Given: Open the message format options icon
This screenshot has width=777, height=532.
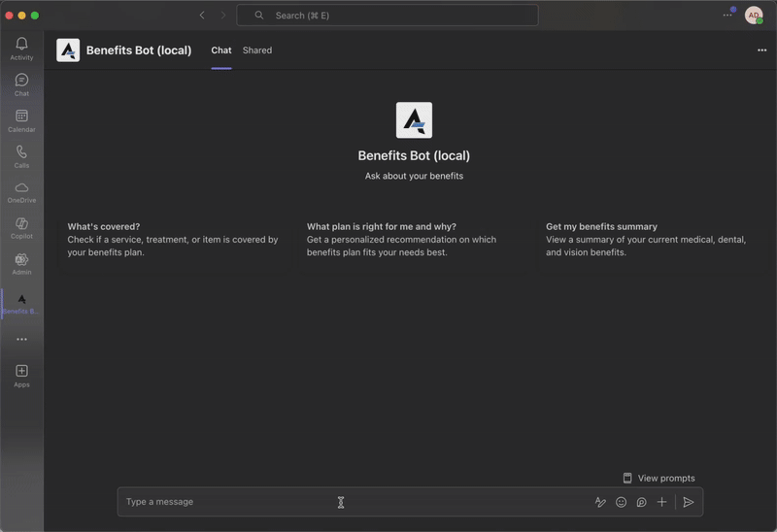Looking at the screenshot, I should tap(600, 502).
